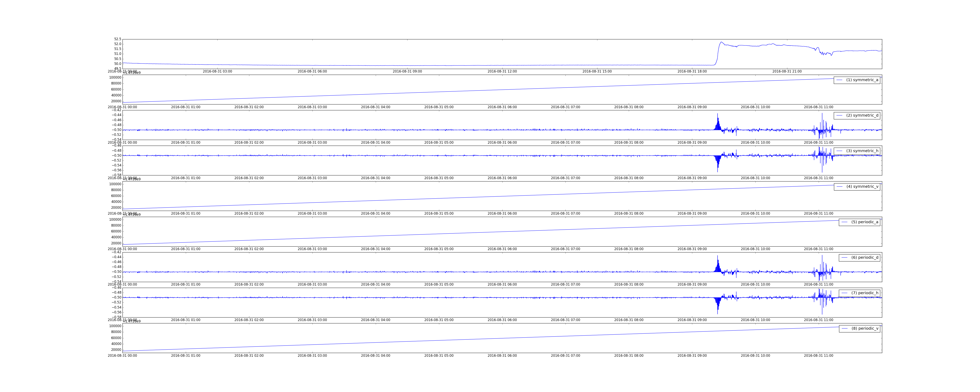Click the 49.5 y-axis tick label
The height and width of the screenshot is (392, 980).
coord(118,69)
